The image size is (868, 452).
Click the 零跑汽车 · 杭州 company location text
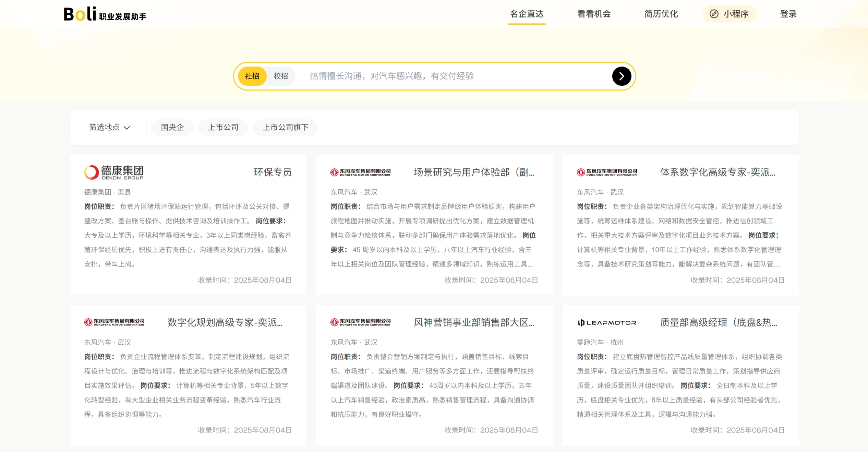[600, 342]
